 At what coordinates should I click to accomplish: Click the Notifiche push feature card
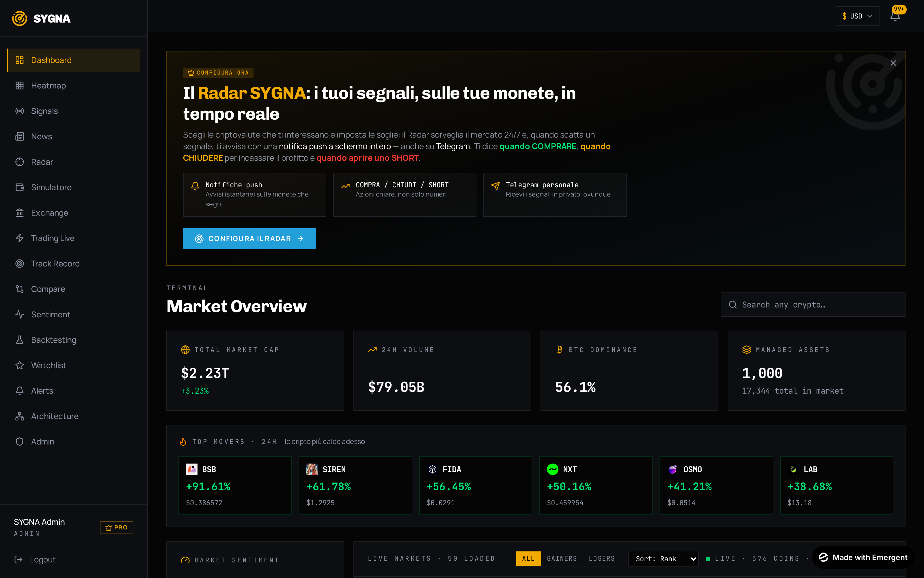[255, 194]
